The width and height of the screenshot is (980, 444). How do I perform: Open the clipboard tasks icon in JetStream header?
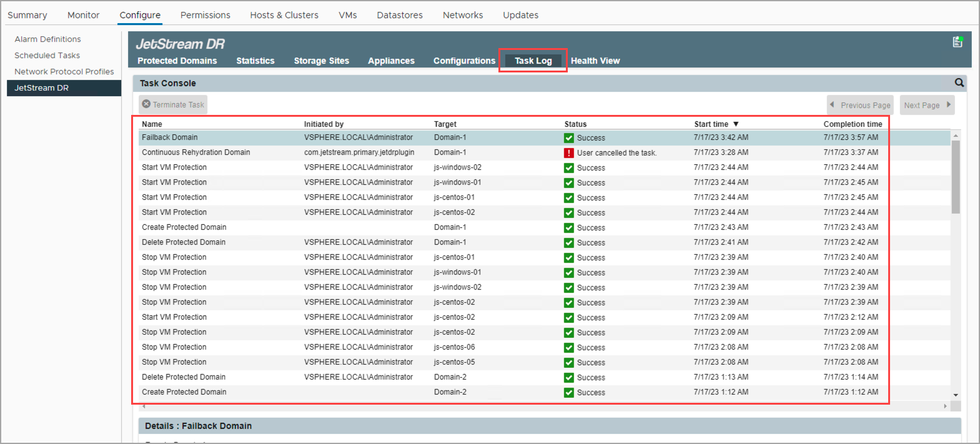click(958, 42)
